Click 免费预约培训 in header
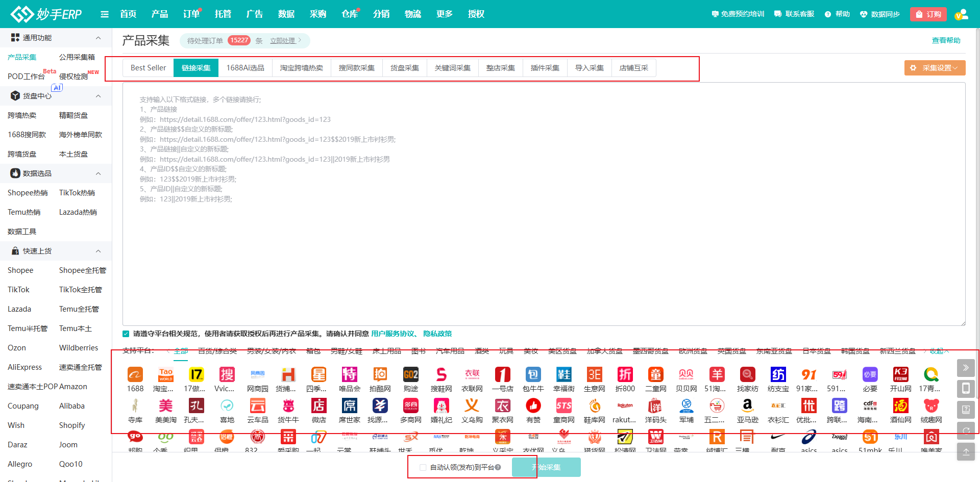The image size is (980, 482). 738,14
